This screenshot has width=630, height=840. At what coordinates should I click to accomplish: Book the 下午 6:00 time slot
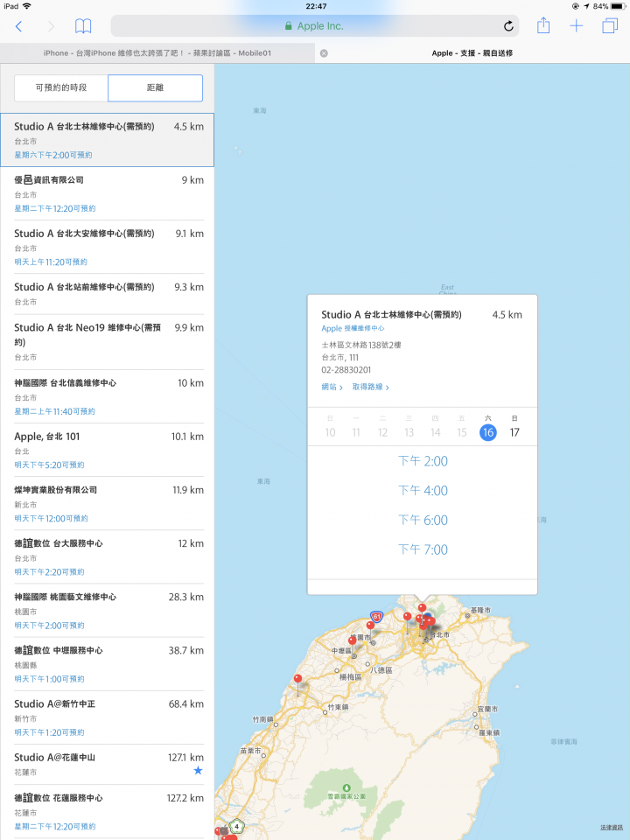(423, 520)
